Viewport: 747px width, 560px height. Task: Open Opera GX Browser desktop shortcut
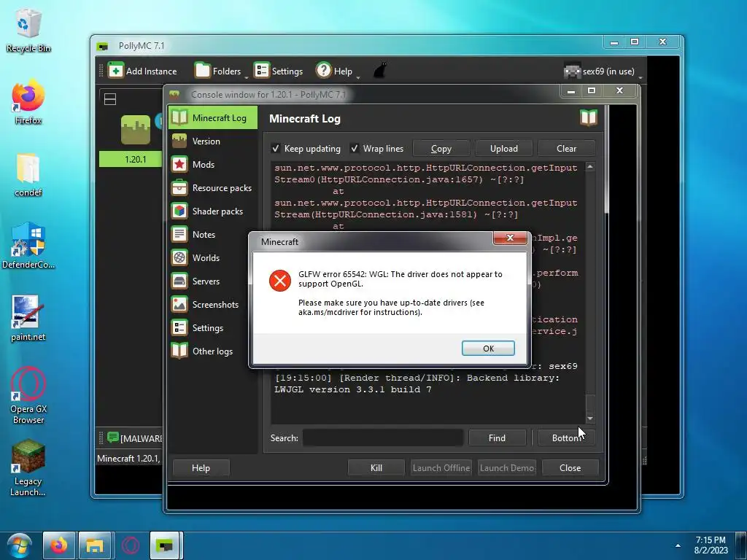coord(28,396)
